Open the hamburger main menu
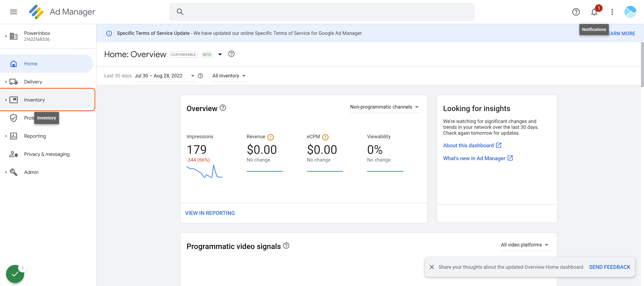The height and width of the screenshot is (286, 644). 13,12
